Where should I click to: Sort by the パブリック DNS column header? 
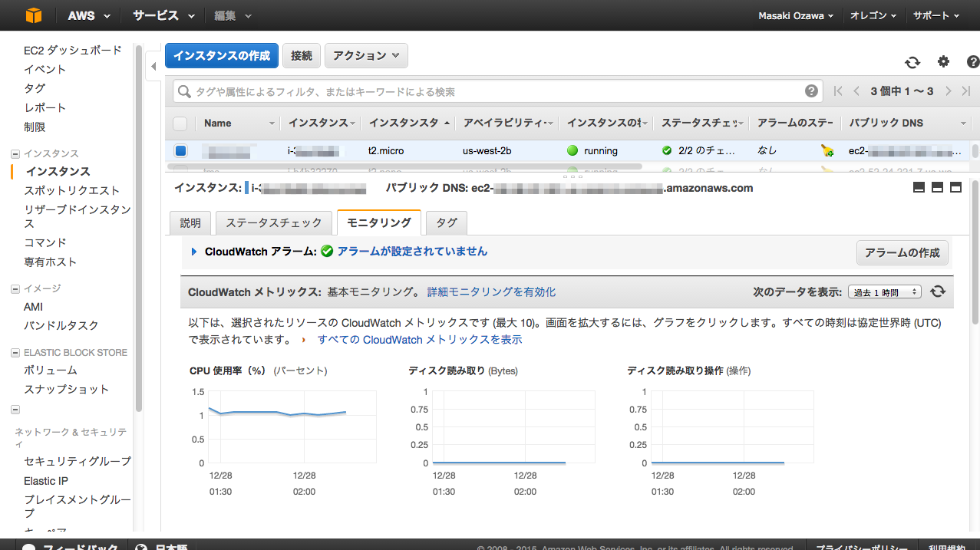pyautogui.click(x=906, y=123)
